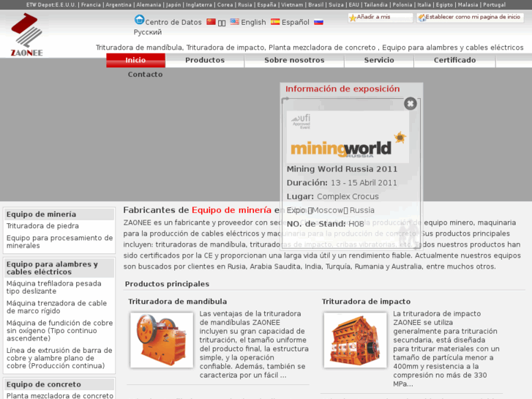The image size is (532, 399).
Task: Open Trituradora de impacto product title
Action: point(366,302)
